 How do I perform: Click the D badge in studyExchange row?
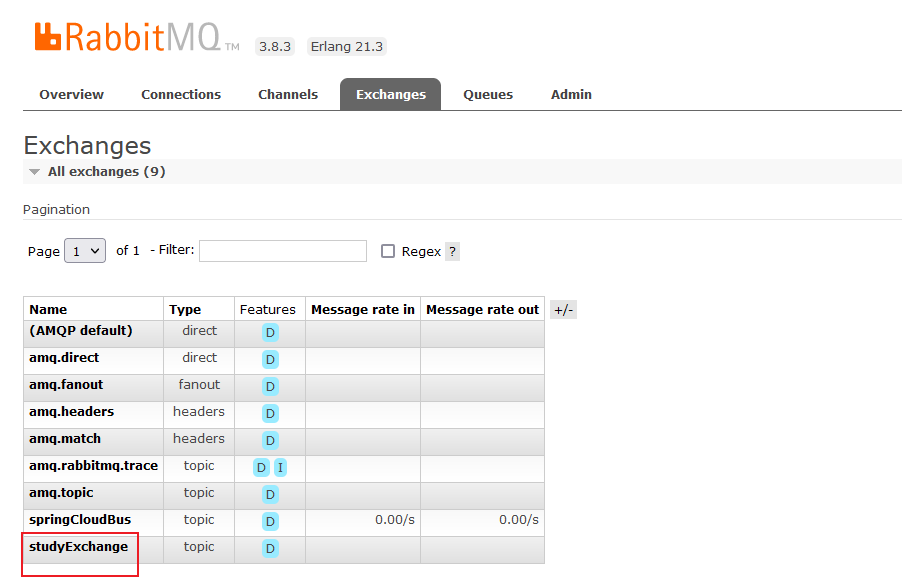click(x=270, y=548)
